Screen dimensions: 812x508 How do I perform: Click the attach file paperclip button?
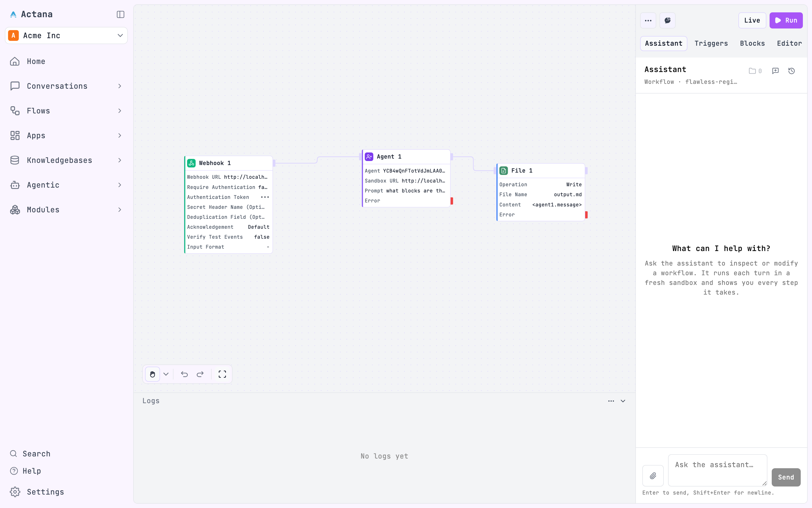[653, 476]
